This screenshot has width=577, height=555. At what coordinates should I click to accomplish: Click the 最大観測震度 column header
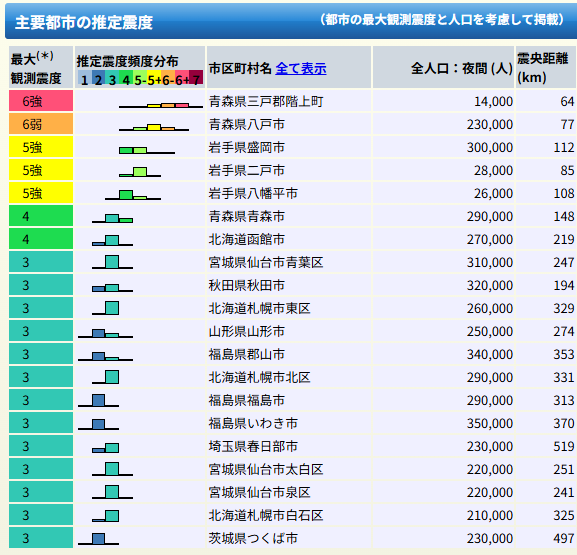(x=41, y=67)
